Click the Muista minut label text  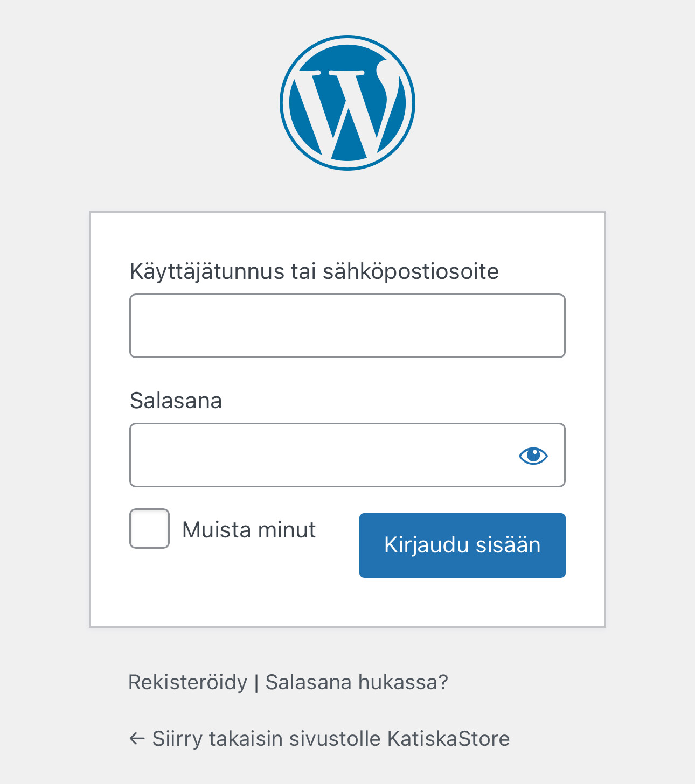[x=248, y=530]
